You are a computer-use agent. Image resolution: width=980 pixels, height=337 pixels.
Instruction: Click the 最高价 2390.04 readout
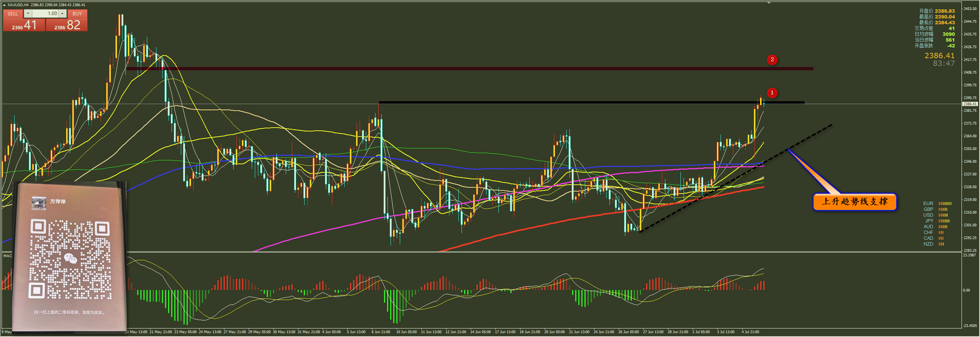point(937,17)
